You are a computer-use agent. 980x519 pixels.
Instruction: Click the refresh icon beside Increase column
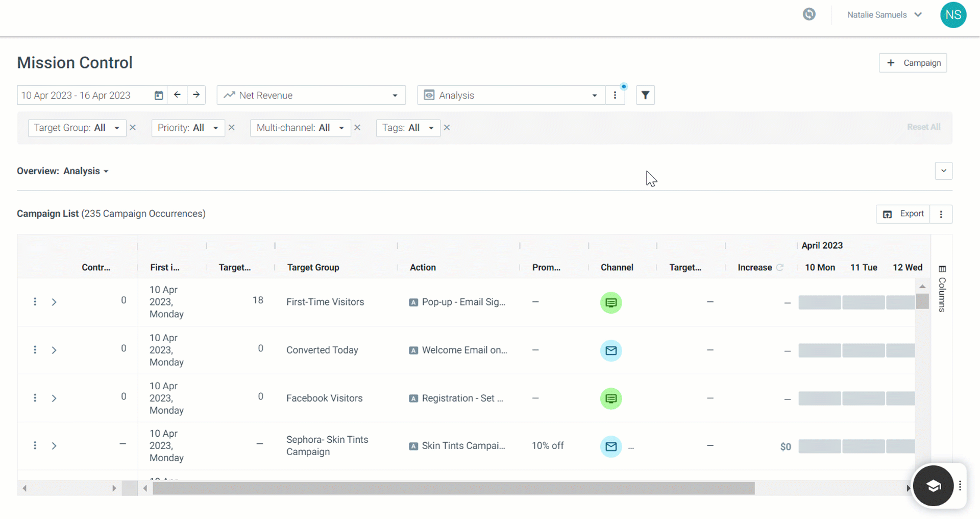(780, 267)
